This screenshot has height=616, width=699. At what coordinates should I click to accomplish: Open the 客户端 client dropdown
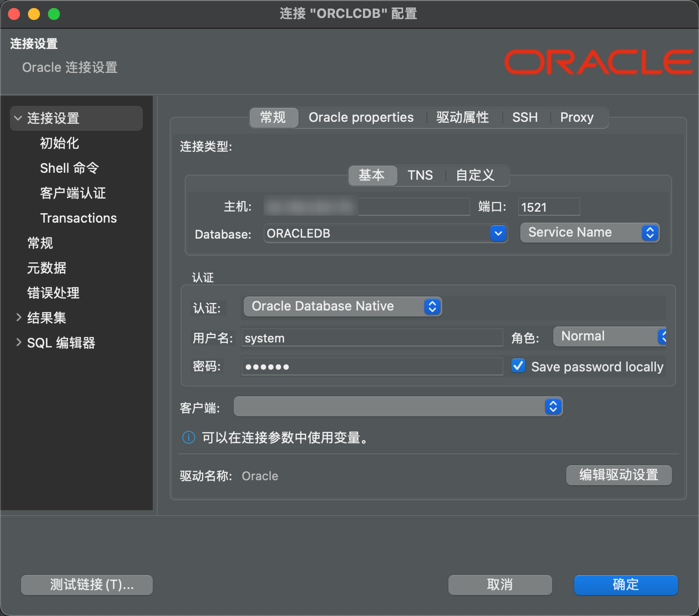click(x=398, y=407)
